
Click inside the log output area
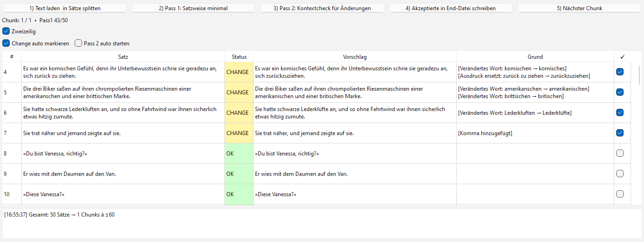[322, 224]
